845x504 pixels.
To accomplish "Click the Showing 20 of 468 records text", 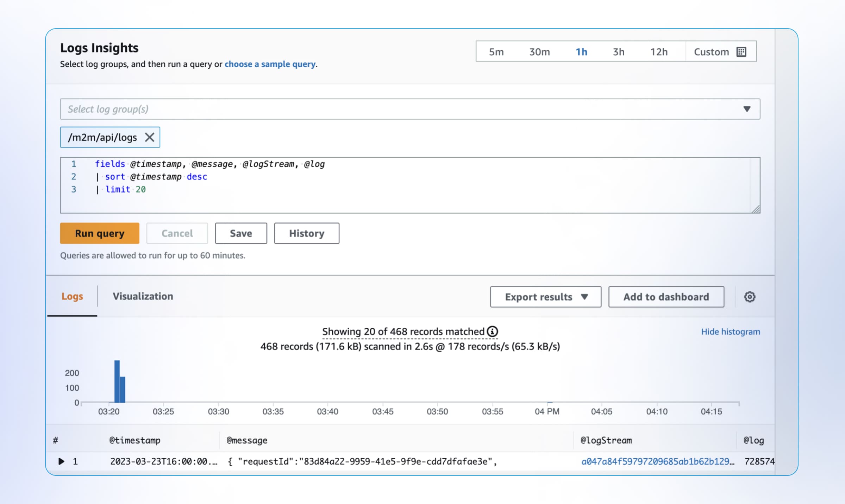I will point(403,332).
